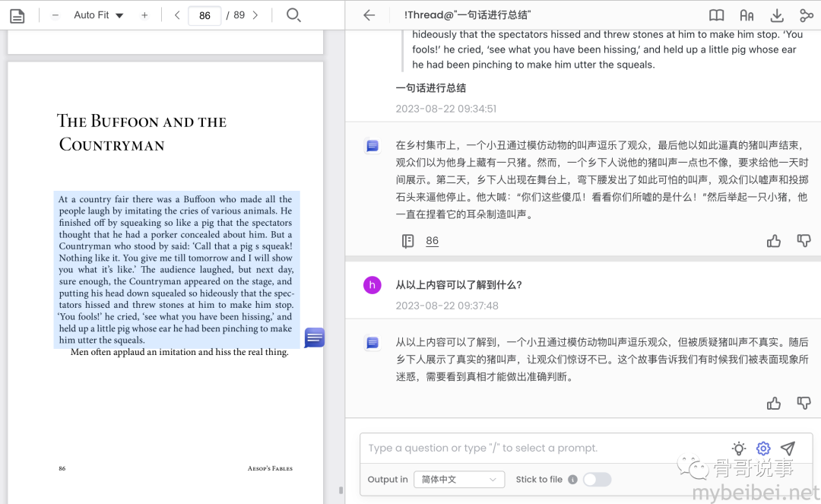Click the share icon in the thread header

tap(807, 16)
